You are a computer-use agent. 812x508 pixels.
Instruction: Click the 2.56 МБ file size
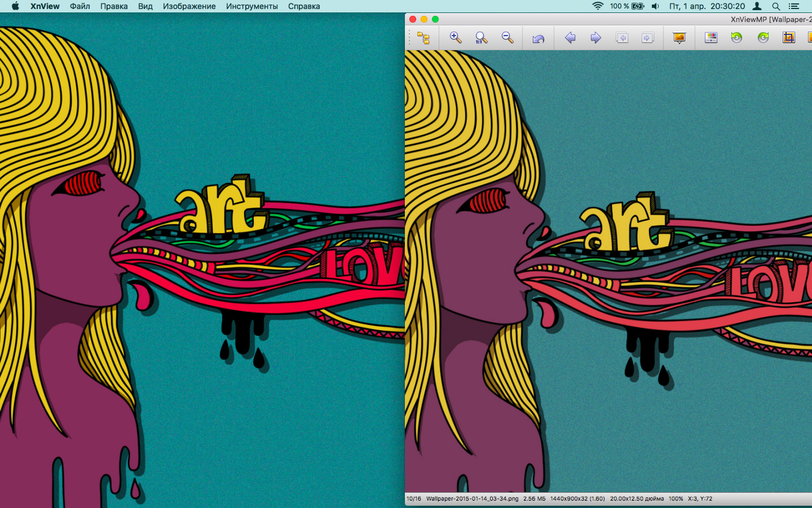[535, 499]
